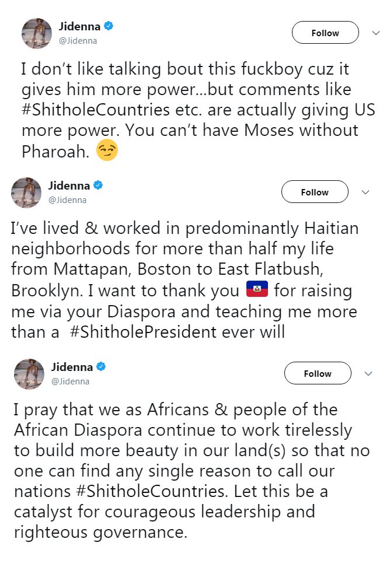This screenshot has height=588, width=390.
Task: Click the Haitian flag emoji
Action: [x=257, y=289]
